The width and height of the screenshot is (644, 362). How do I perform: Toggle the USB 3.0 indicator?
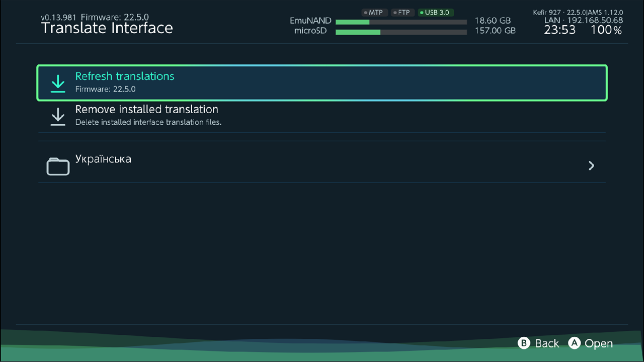point(436,13)
